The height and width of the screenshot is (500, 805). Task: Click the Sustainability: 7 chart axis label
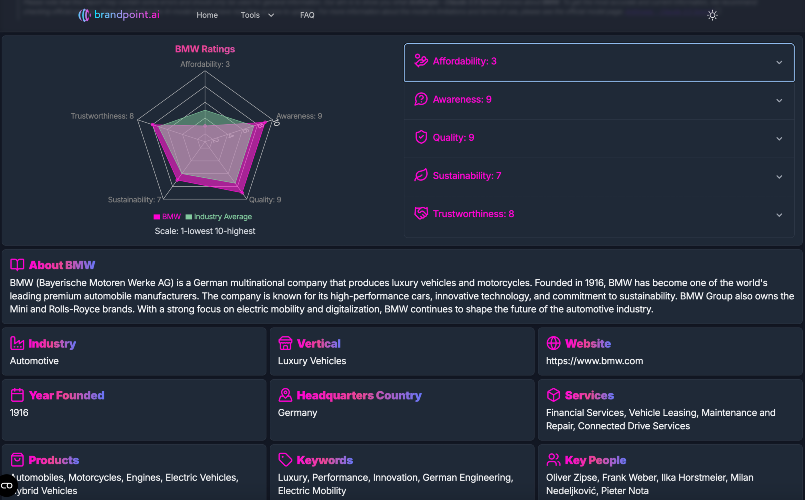click(x=135, y=200)
